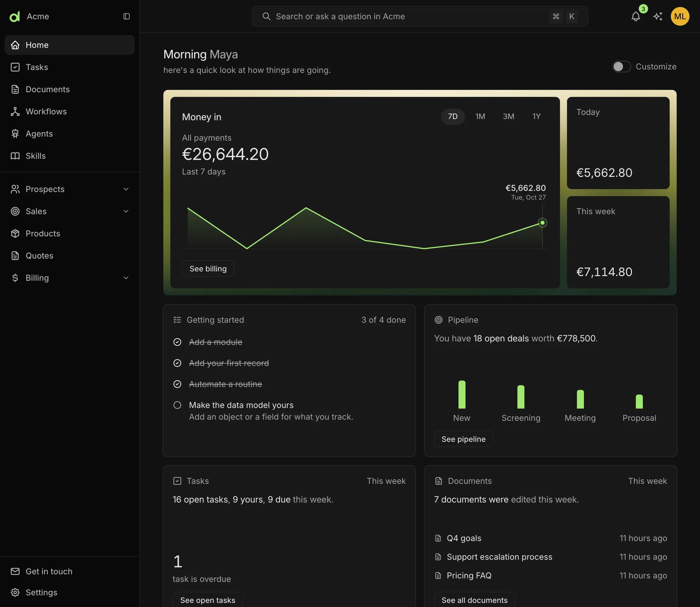The image size is (700, 607).
Task: Click the Q4 goals file icon
Action: (x=438, y=538)
